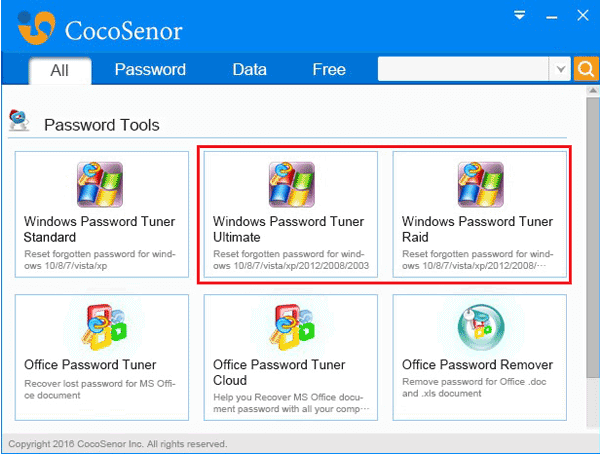Expand the search box dropdown arrow
The height and width of the screenshot is (454, 600).
tap(560, 69)
